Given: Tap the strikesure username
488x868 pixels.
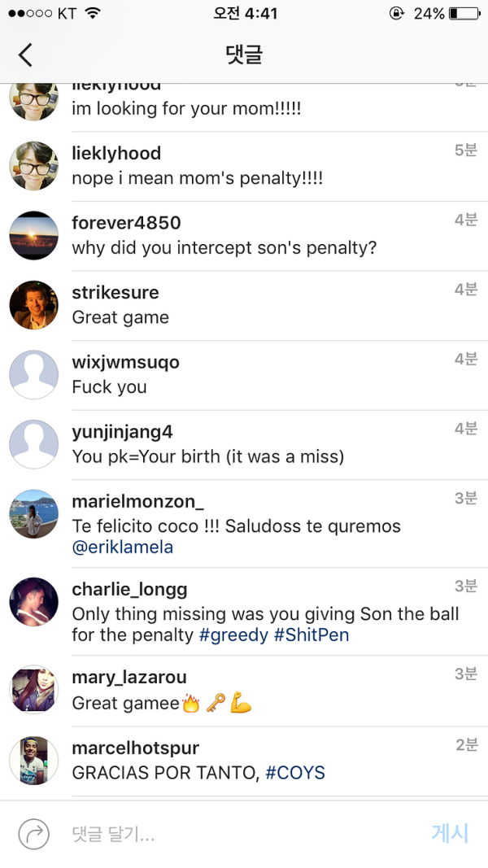Looking at the screenshot, I should pos(115,292).
